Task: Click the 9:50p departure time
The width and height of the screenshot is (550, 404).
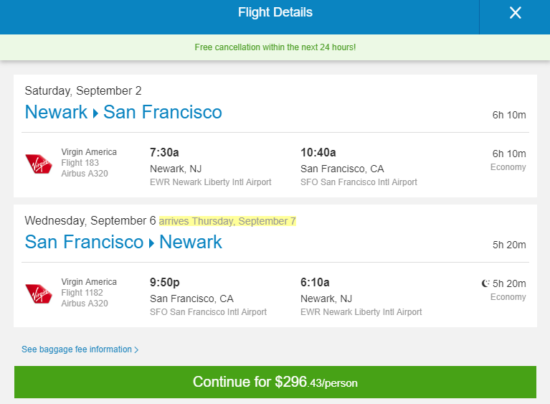Action: tap(165, 282)
